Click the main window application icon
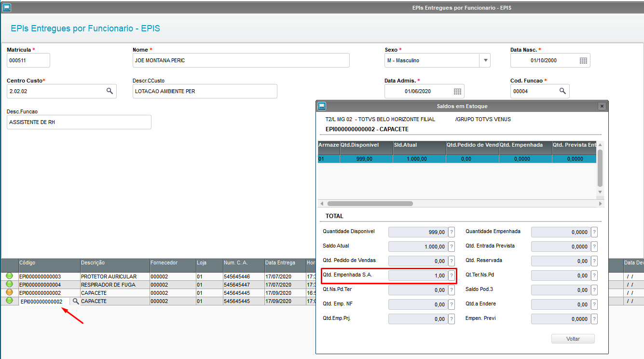Image resolution: width=644 pixels, height=359 pixels. coord(7,8)
